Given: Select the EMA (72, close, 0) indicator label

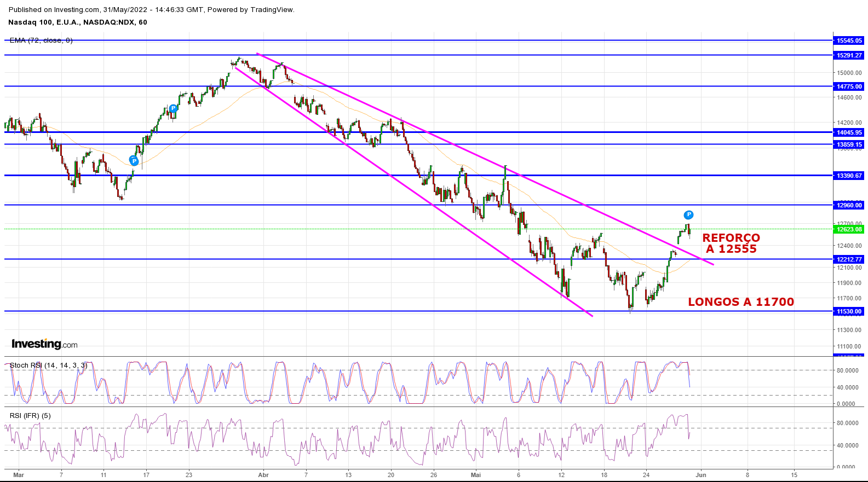Looking at the screenshot, I should point(41,40).
